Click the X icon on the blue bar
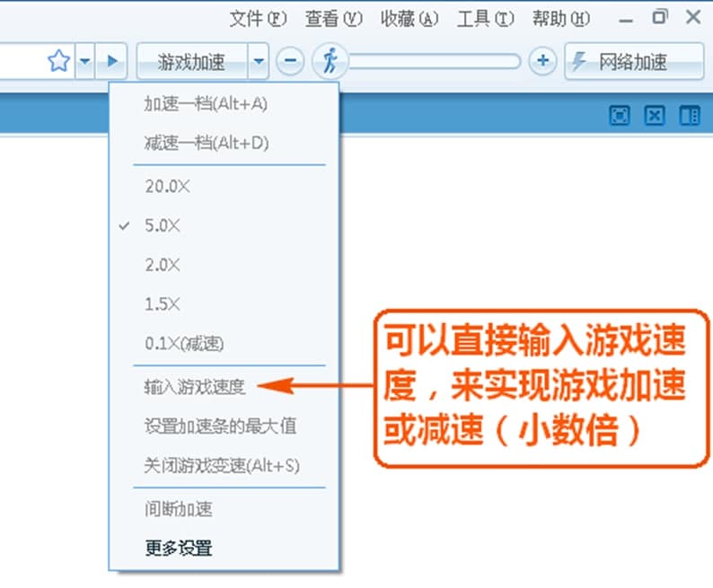The width and height of the screenshot is (713, 588). [x=656, y=115]
